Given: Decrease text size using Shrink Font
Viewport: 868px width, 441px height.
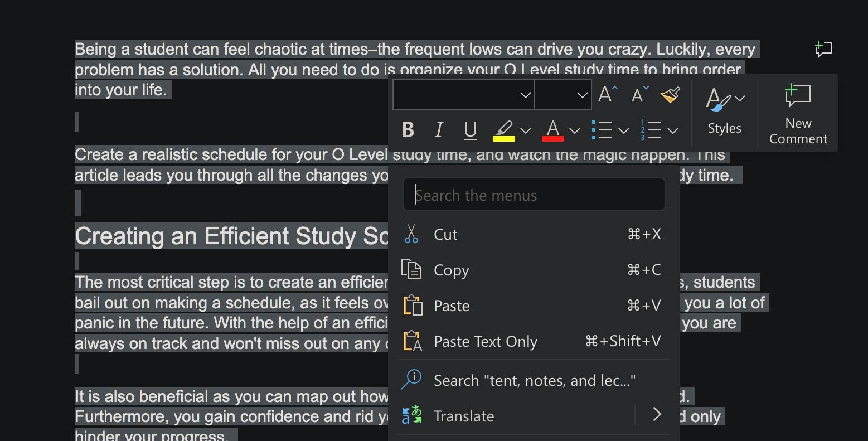Looking at the screenshot, I should (x=638, y=95).
